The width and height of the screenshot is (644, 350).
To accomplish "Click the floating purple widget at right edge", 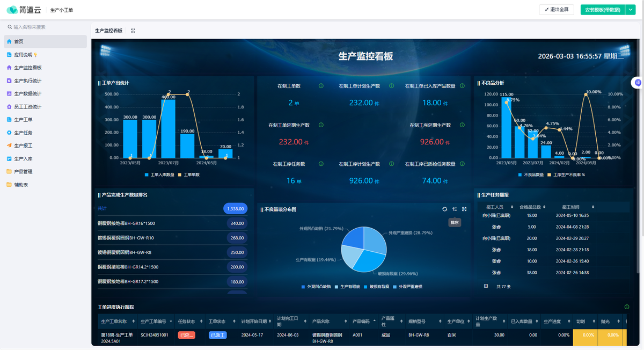I will tap(638, 83).
